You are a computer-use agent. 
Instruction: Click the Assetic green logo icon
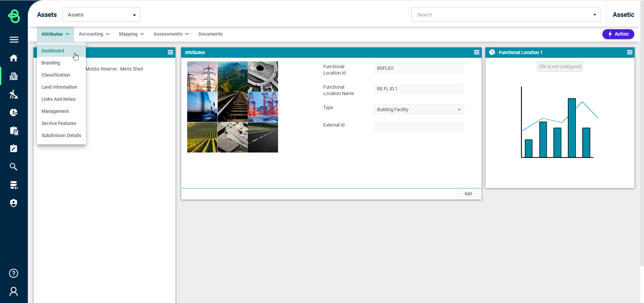14,16
